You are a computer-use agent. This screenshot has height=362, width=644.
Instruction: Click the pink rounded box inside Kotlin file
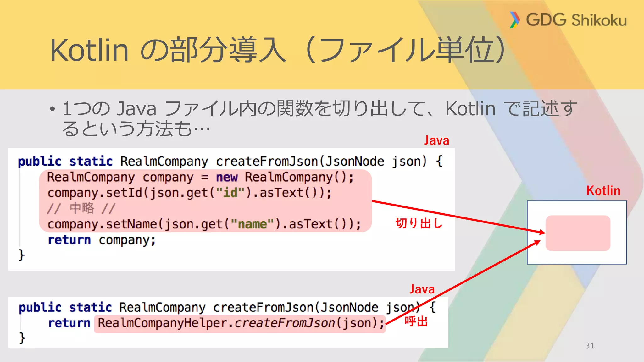[578, 233]
